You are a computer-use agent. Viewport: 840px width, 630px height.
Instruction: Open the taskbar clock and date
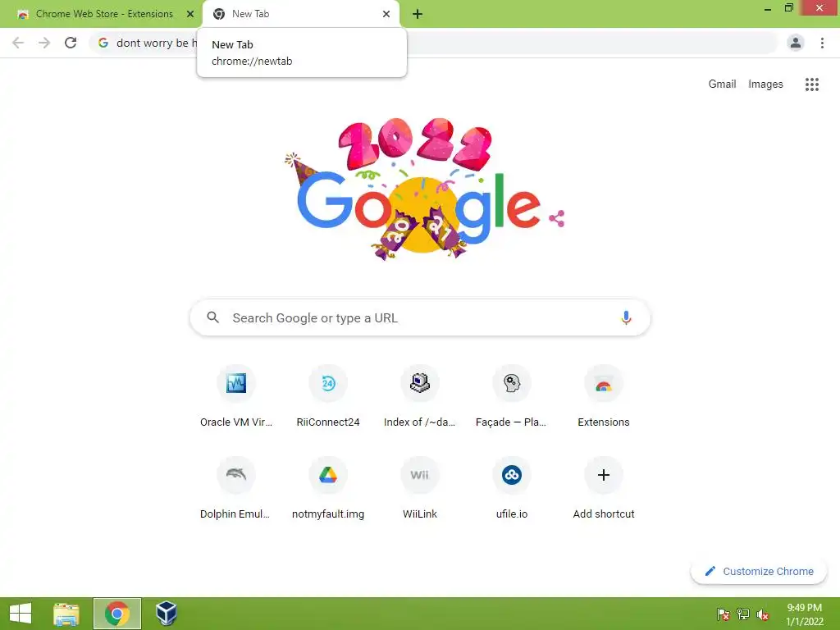click(x=804, y=614)
